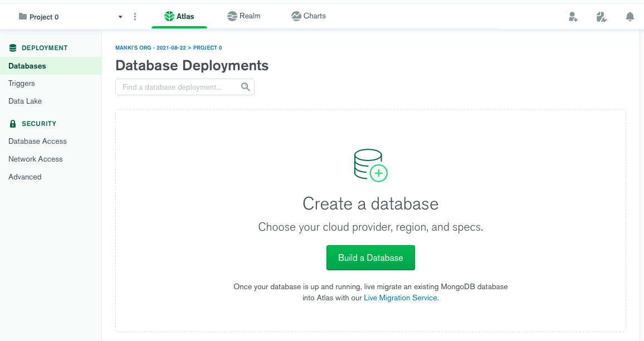
Task: Open the project activity feed icon
Action: (601, 17)
